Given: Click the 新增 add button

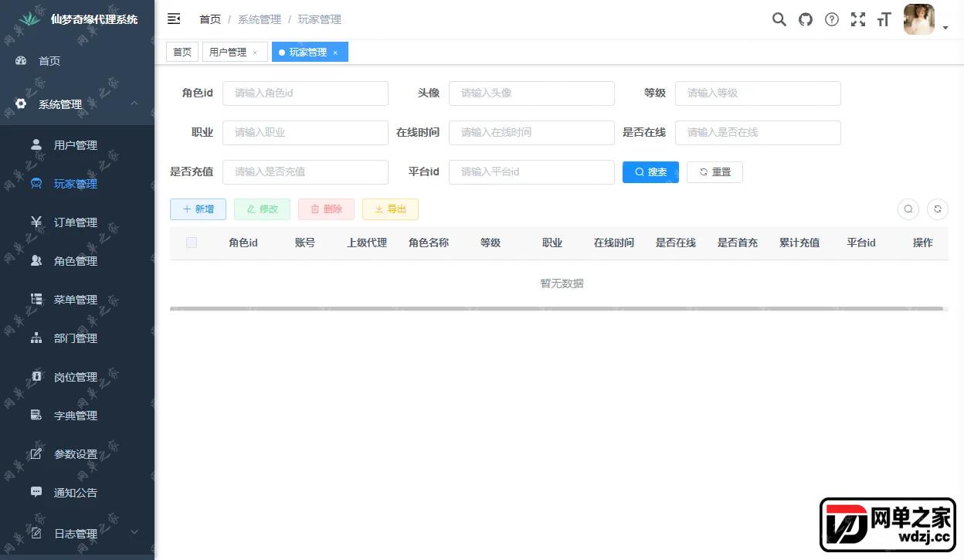Looking at the screenshot, I should (198, 209).
